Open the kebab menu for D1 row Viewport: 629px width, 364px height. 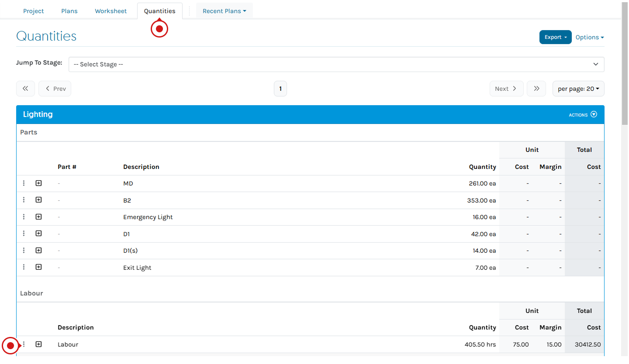24,234
